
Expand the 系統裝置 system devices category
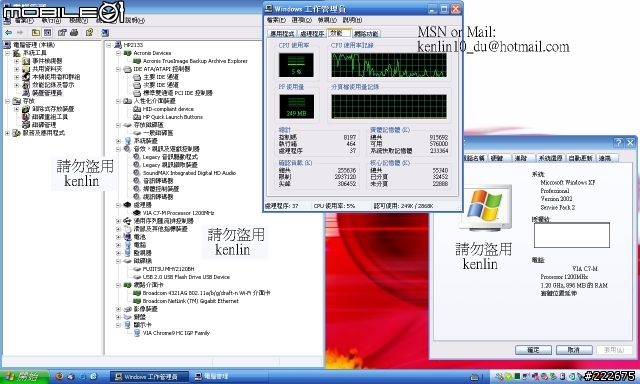click(x=118, y=141)
